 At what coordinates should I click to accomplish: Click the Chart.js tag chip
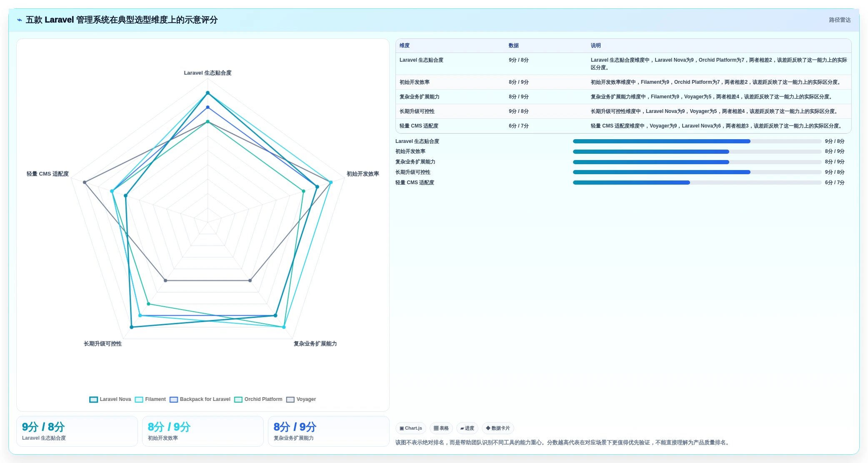click(411, 428)
